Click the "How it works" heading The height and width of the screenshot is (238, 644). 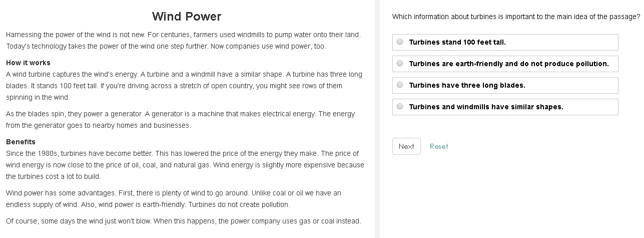(x=28, y=63)
